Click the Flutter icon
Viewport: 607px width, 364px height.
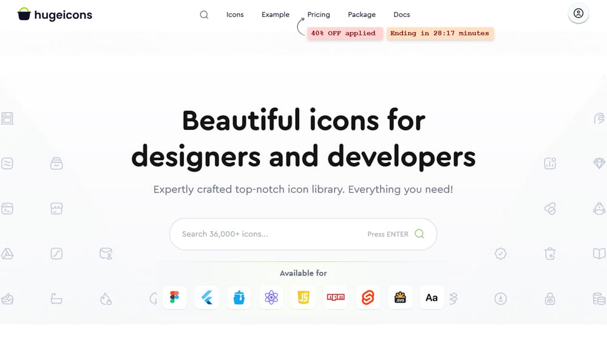(x=206, y=297)
